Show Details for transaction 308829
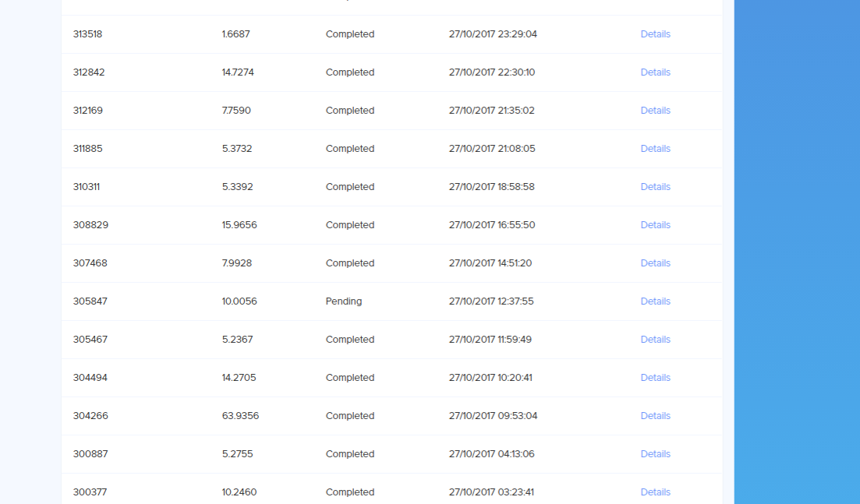Viewport: 860px width, 504px height. pos(656,225)
